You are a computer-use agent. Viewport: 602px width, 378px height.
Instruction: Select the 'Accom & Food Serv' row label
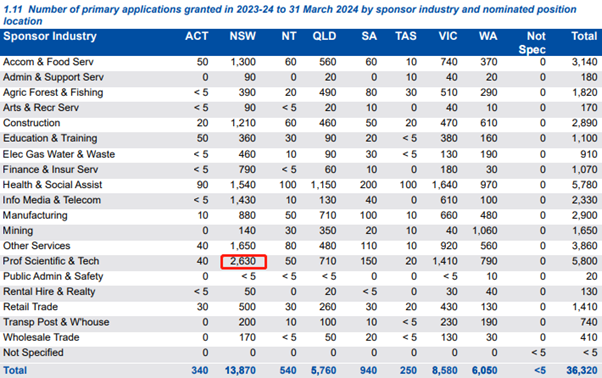point(48,62)
